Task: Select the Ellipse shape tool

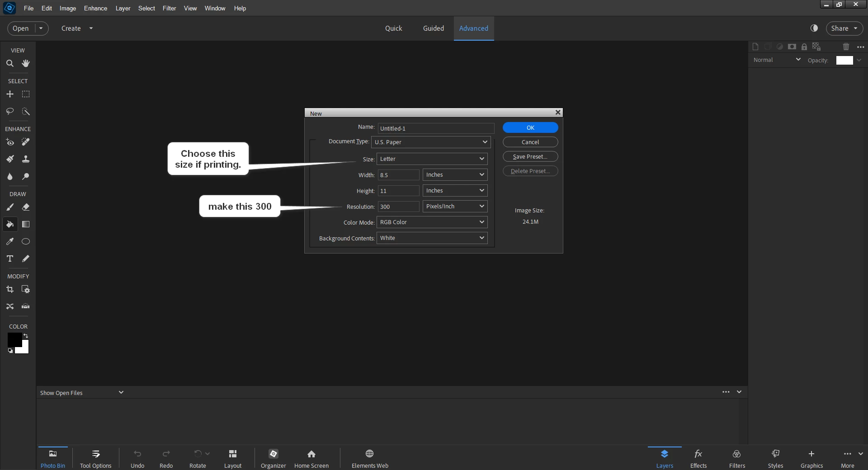Action: pos(26,241)
